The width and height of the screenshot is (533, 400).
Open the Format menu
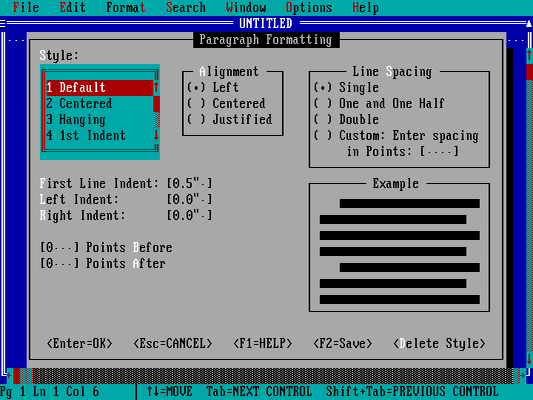126,7
